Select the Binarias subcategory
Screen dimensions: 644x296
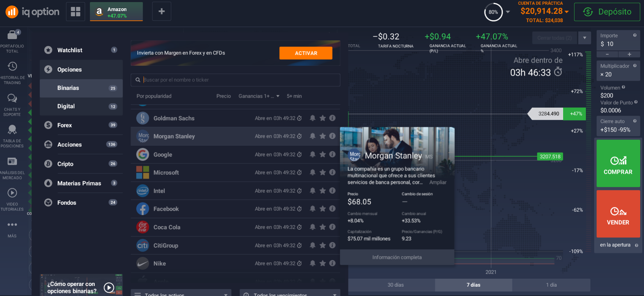point(81,88)
